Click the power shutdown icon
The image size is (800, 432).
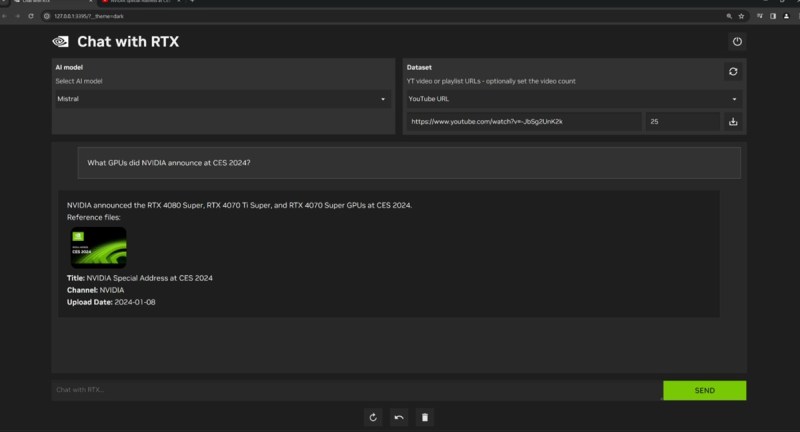point(737,42)
